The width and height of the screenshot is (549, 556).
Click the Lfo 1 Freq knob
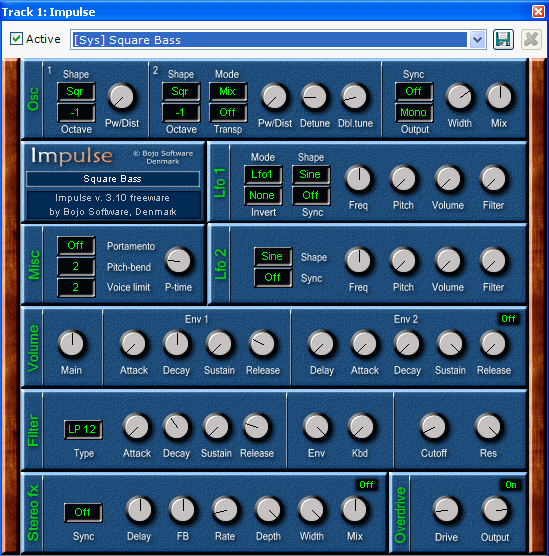[x=359, y=179]
